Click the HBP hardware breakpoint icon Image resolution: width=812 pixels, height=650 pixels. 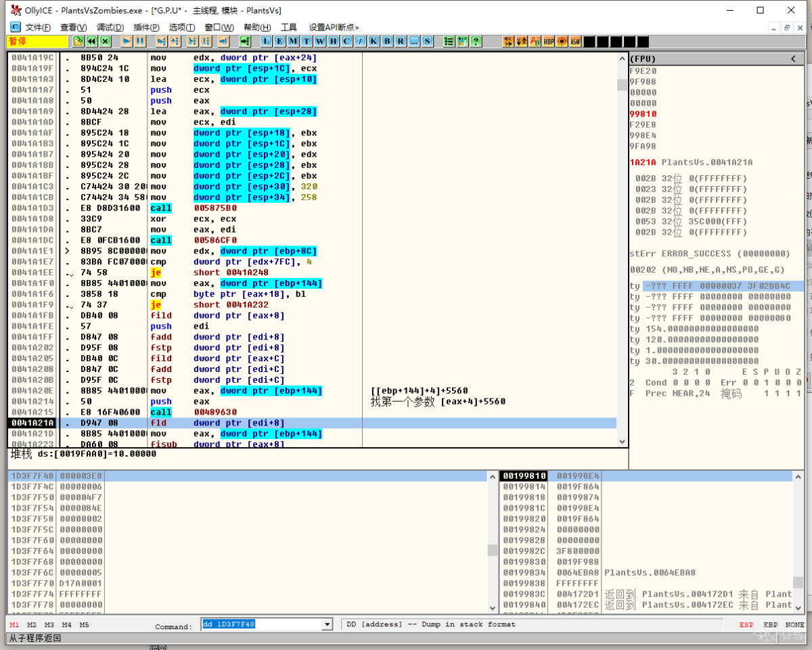click(x=548, y=41)
